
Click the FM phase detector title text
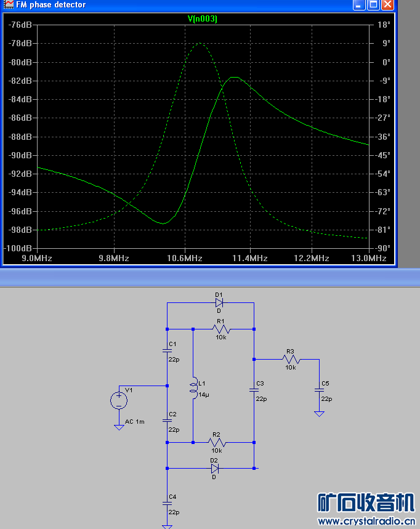click(x=50, y=5)
